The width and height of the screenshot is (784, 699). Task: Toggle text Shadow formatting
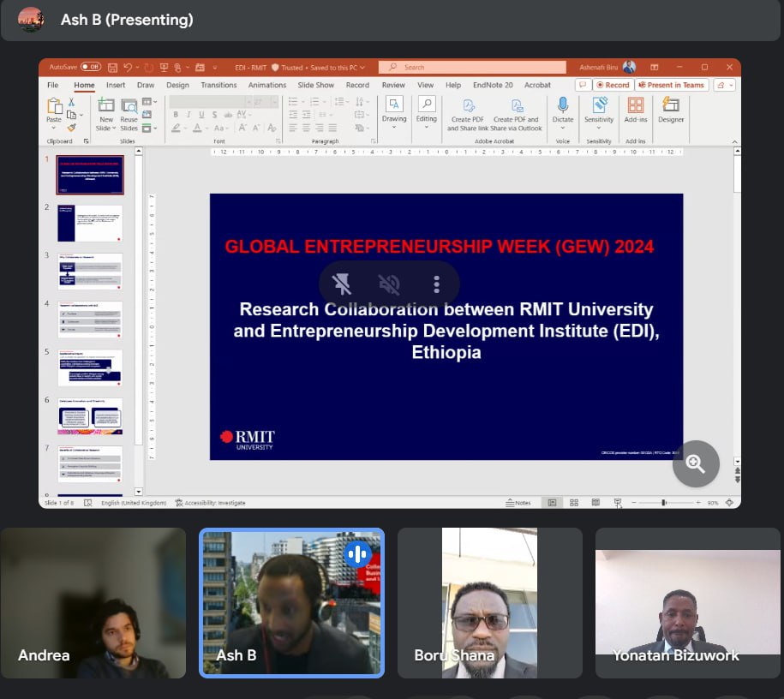[x=214, y=115]
